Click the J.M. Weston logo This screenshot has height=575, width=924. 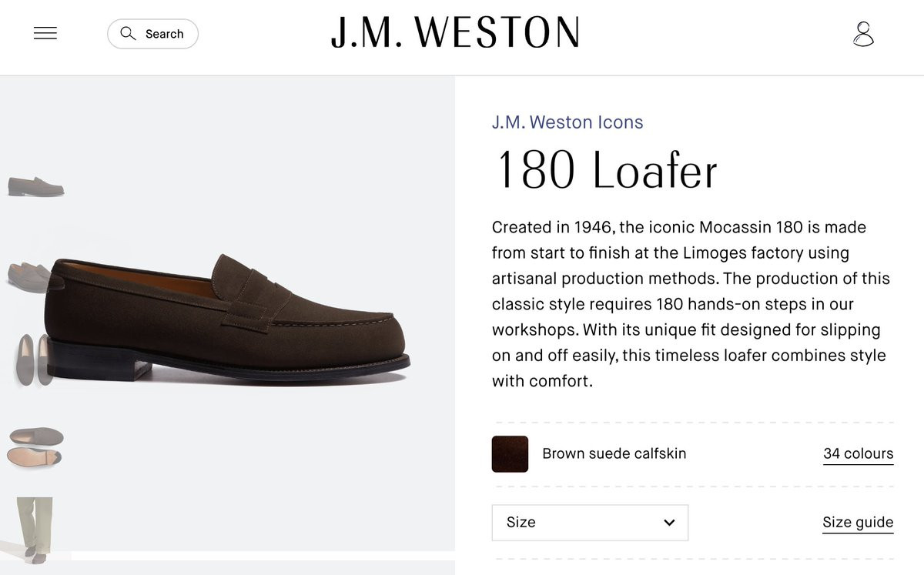click(x=455, y=33)
